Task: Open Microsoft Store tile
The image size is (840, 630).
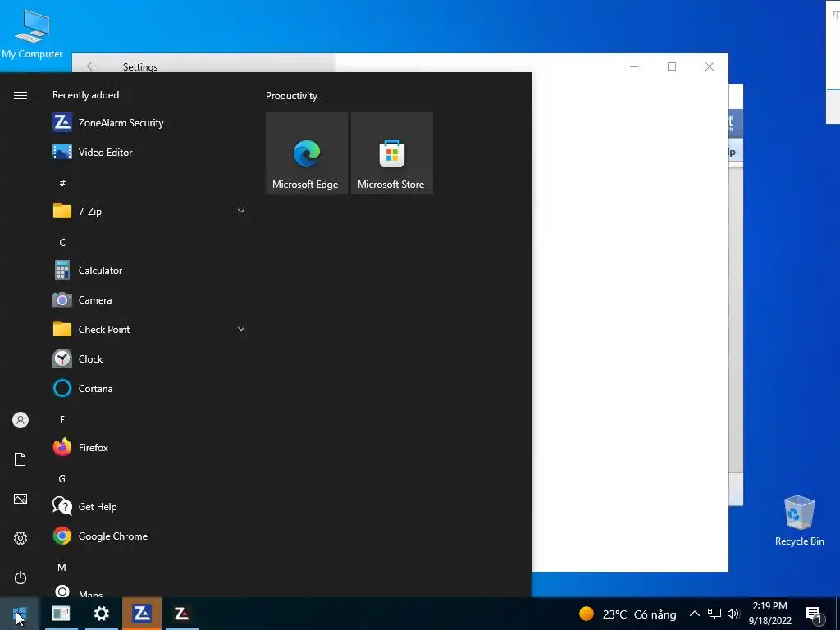Action: [x=391, y=153]
